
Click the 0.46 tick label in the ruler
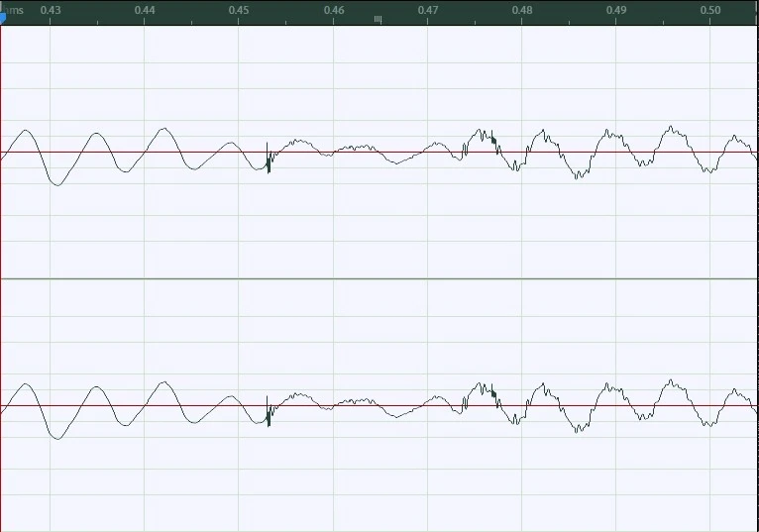[334, 10]
